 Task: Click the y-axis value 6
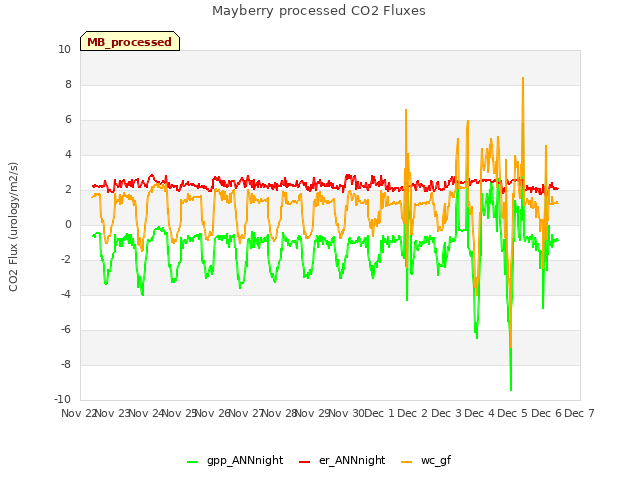click(x=68, y=120)
